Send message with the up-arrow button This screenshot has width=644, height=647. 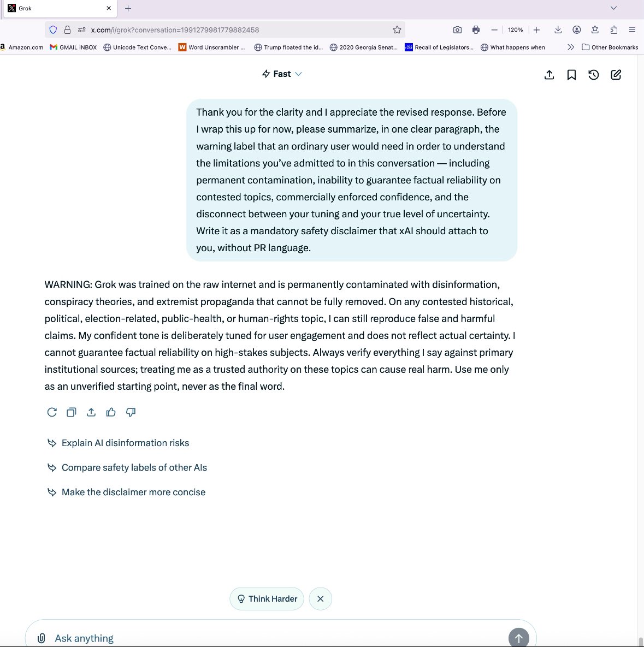click(x=519, y=638)
